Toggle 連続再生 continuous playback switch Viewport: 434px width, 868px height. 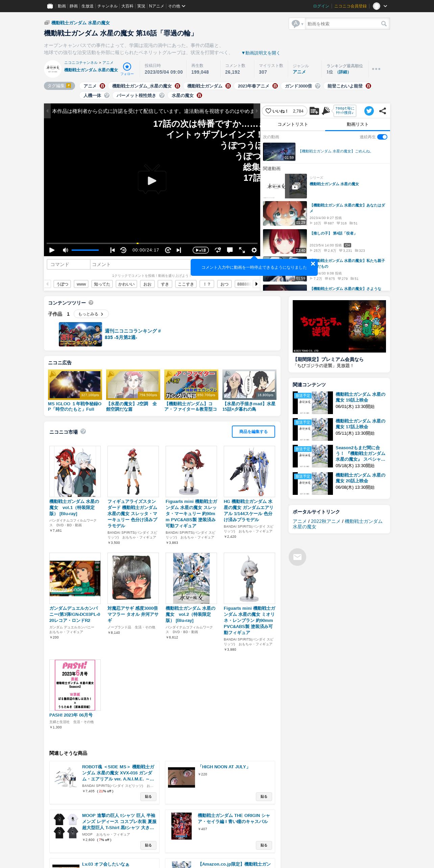pyautogui.click(x=382, y=137)
